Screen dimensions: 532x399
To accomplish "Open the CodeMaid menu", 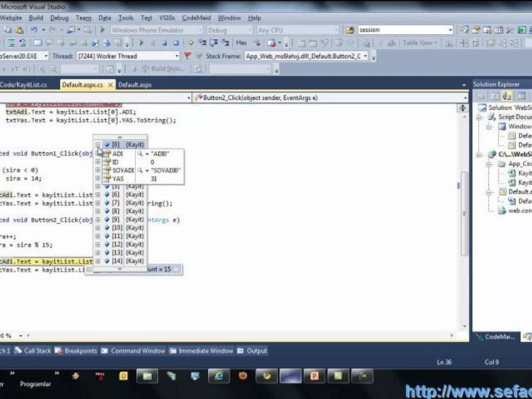I will 196,18.
